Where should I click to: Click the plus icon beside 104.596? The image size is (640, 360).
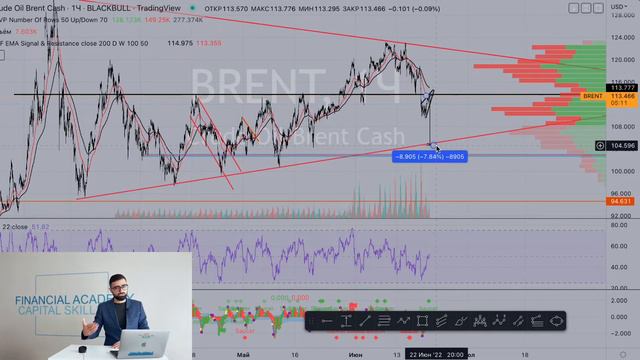600,146
